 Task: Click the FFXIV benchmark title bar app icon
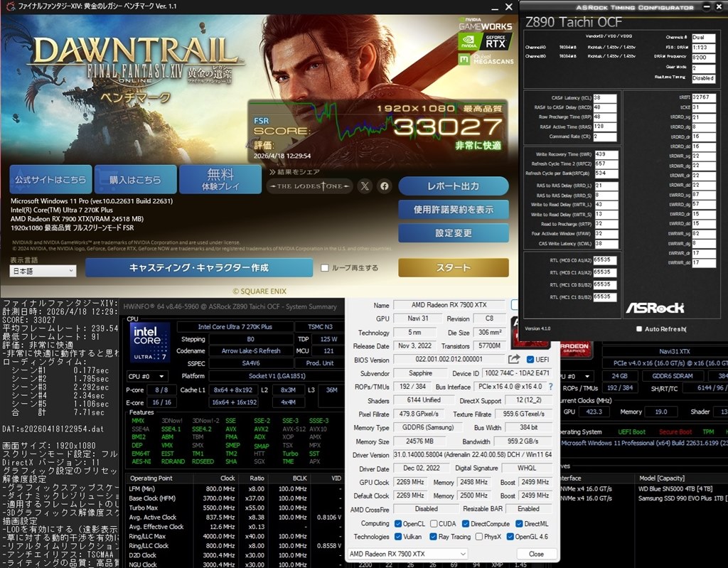[x=10, y=6]
